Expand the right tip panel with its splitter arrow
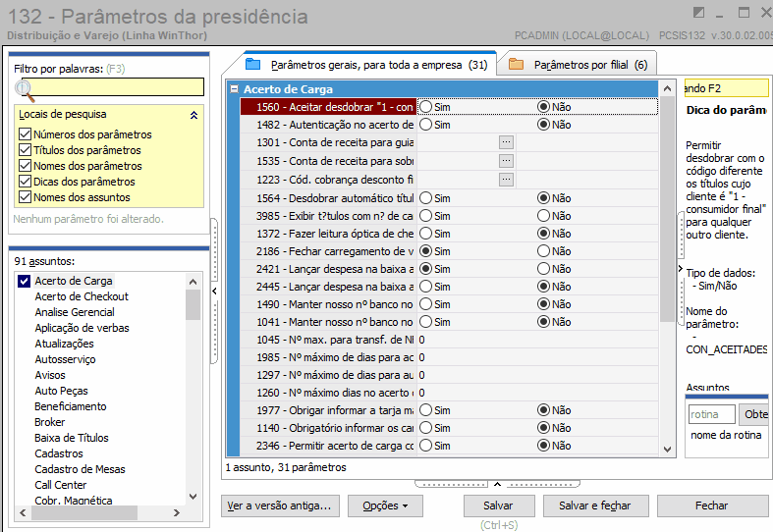The width and height of the screenshot is (773, 532). [681, 269]
